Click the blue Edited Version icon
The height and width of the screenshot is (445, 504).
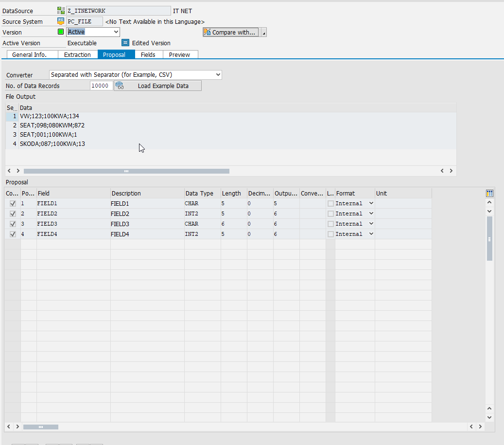pyautogui.click(x=125, y=43)
